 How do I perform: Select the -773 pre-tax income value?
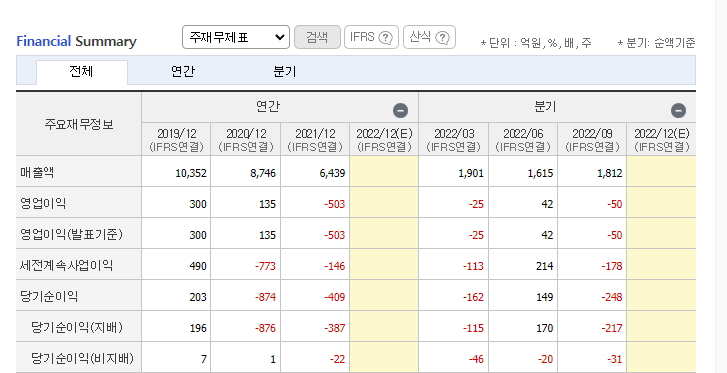click(265, 266)
